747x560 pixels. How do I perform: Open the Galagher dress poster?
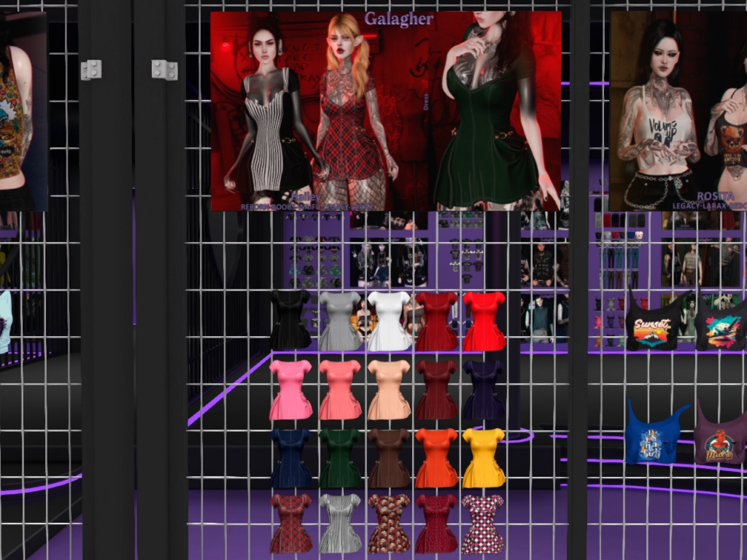pyautogui.click(x=386, y=111)
